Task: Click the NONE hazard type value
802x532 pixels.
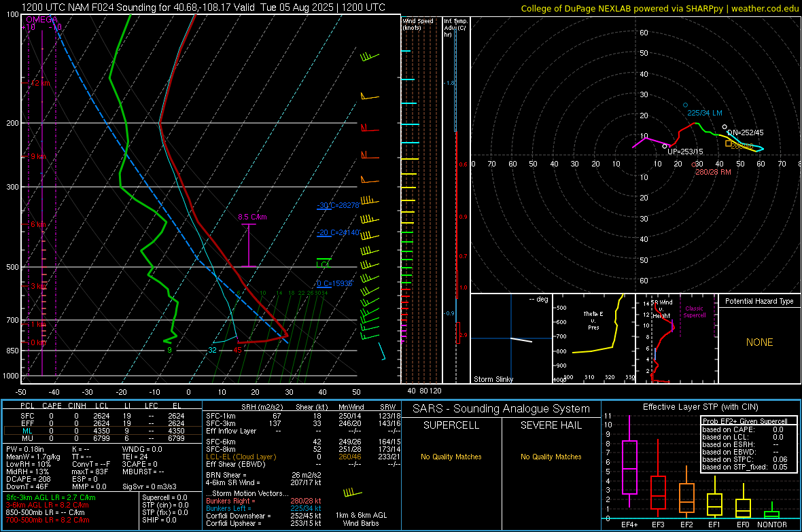Action: 759,342
